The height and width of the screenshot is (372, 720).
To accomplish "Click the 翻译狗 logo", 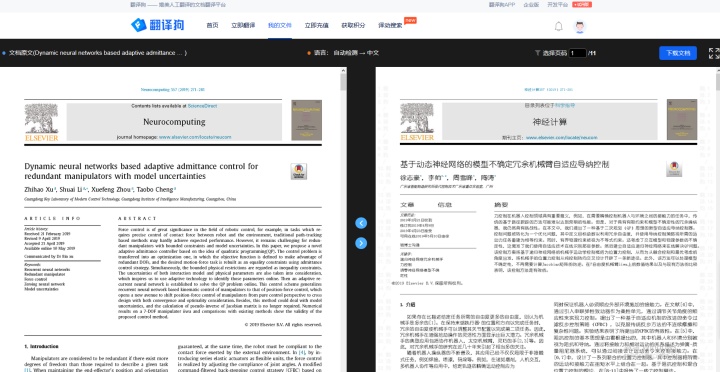I will 158,25.
